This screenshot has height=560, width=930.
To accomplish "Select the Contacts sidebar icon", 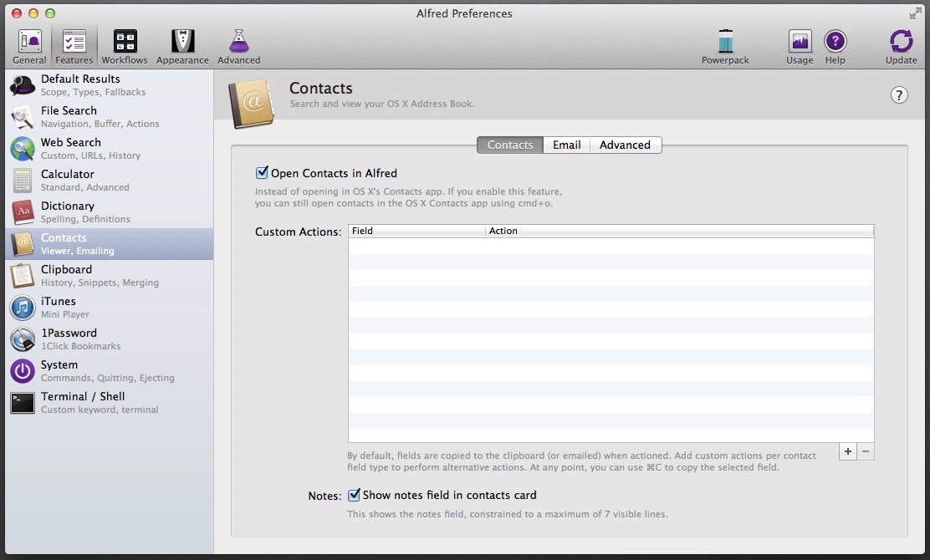I will pyautogui.click(x=23, y=244).
